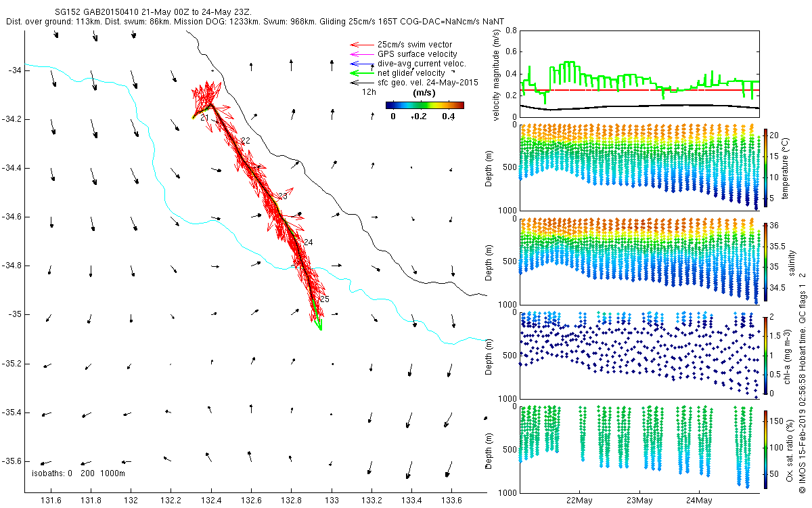
Task: Select the 'sfc geo. vel. 24-May-2015' legend label
Action: [428, 83]
